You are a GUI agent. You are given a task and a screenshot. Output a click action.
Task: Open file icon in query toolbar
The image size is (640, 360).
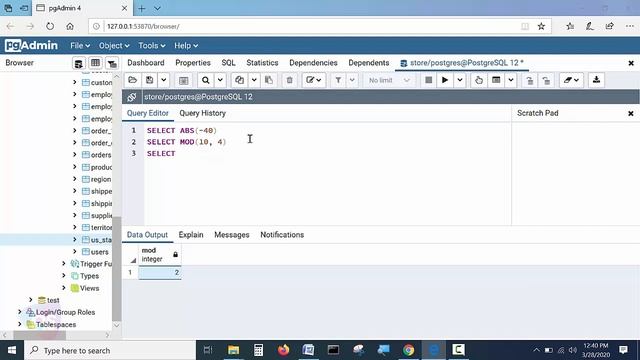pos(133,80)
